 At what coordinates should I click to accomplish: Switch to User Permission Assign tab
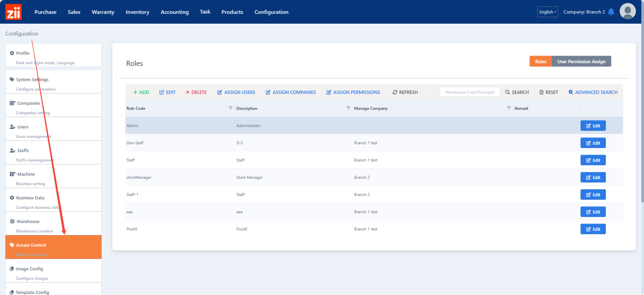[581, 62]
